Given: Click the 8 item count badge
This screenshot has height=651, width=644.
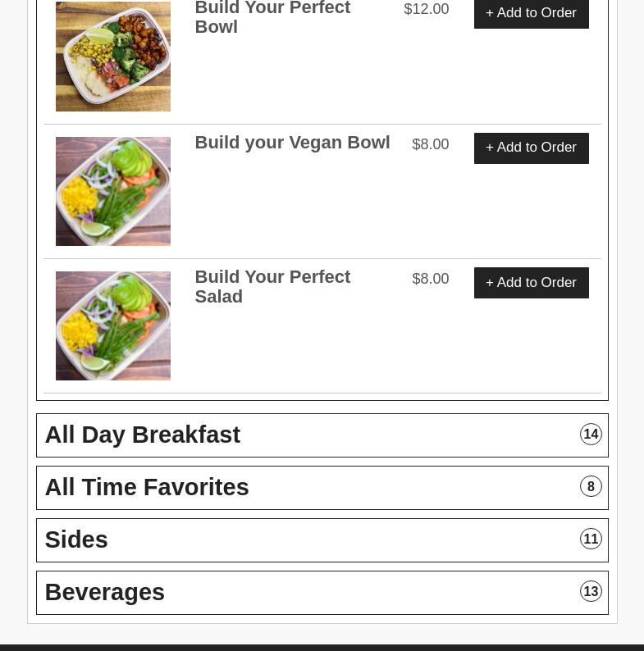Looking at the screenshot, I should [x=591, y=486].
